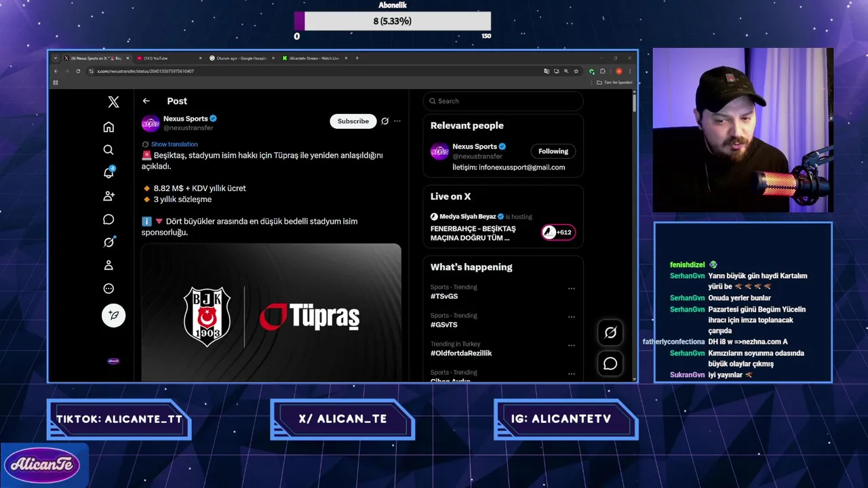Open the Beşiktaş Tüpraş post image

click(271, 312)
